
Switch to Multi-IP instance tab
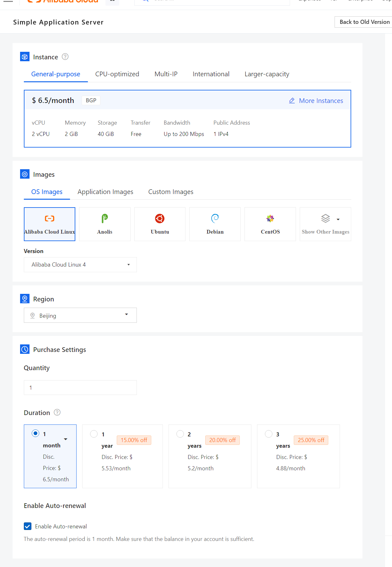pos(166,74)
